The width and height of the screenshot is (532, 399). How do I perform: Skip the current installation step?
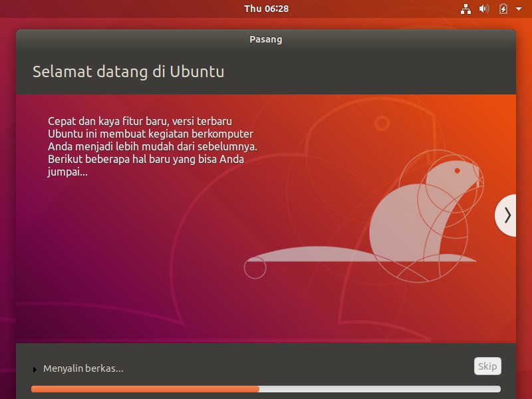click(x=487, y=366)
